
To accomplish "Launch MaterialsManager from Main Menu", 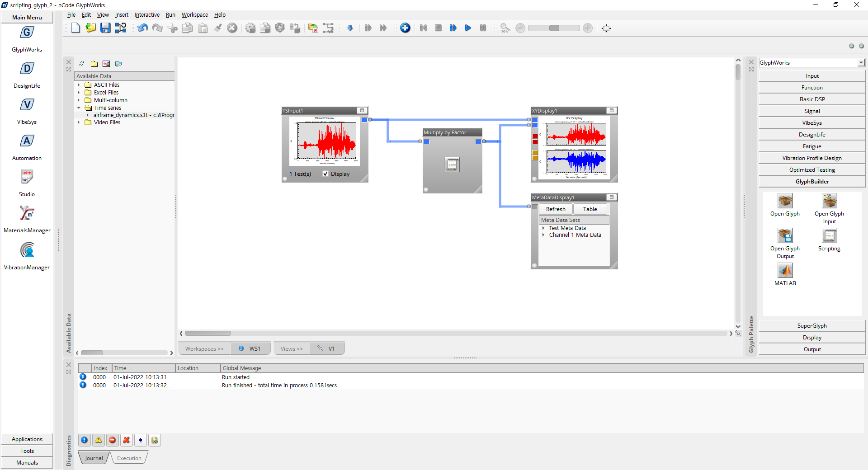I will click(x=27, y=213).
